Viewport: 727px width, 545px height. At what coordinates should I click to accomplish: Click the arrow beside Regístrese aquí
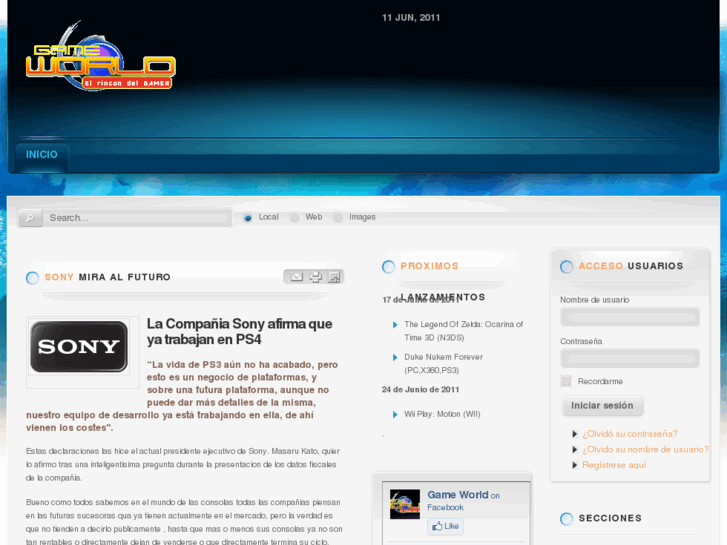pos(574,465)
